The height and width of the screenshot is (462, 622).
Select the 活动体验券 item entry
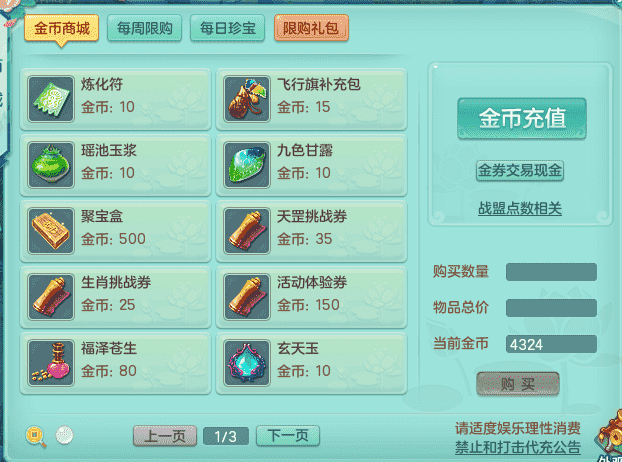pos(312,297)
